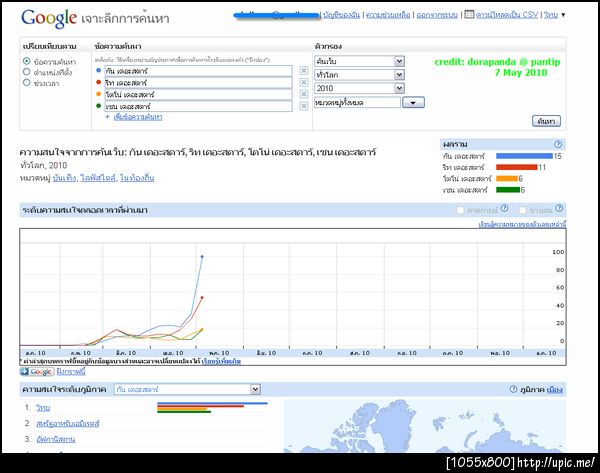Viewport: 600px width, 473px height.
Task: Click the blue dot beside กัน เดอะสตาร์
Action: (98, 70)
